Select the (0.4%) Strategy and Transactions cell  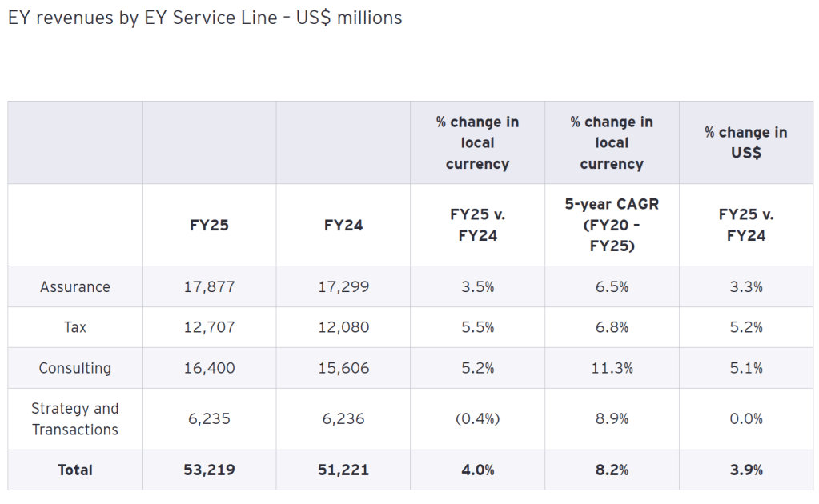pos(477,418)
